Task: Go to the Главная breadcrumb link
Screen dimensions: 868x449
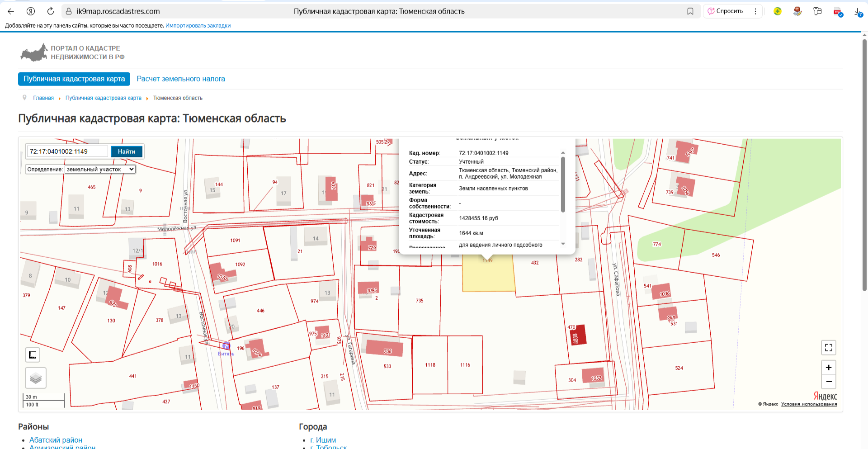Action: coord(43,98)
